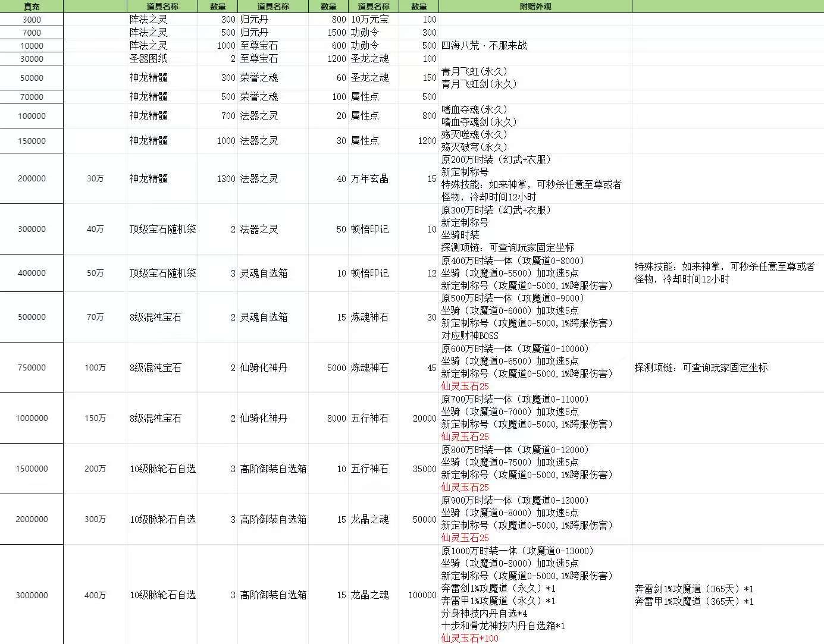Select the cell containing 四海八荒·不服来战
Viewport: 824px width, 644px height.
tap(535, 46)
